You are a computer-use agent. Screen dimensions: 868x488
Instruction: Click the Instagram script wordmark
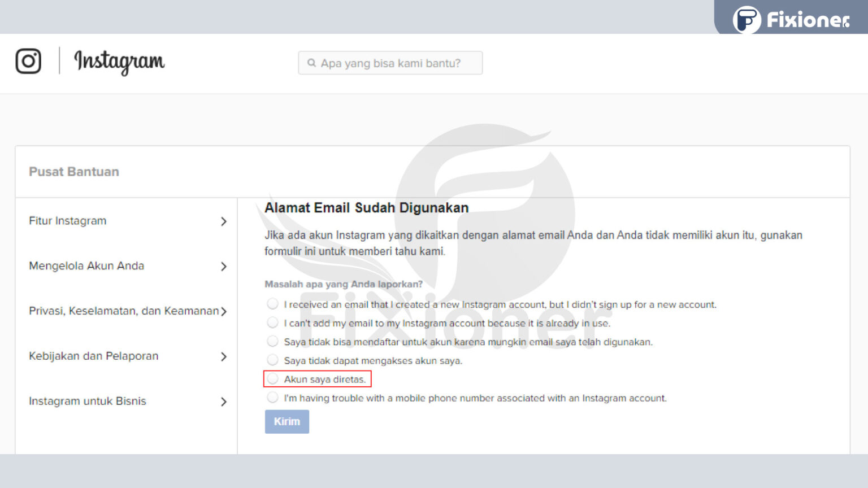pyautogui.click(x=119, y=62)
